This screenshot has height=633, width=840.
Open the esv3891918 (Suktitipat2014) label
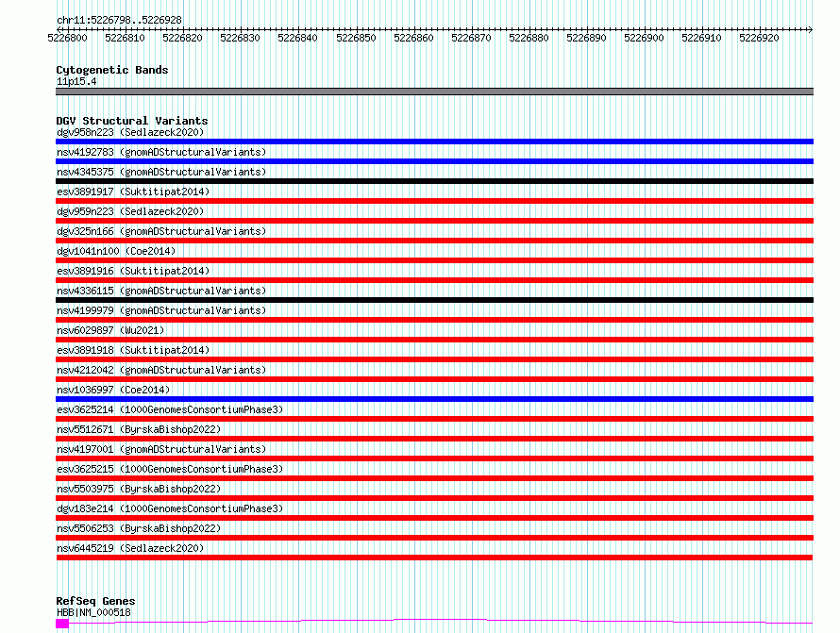click(133, 350)
